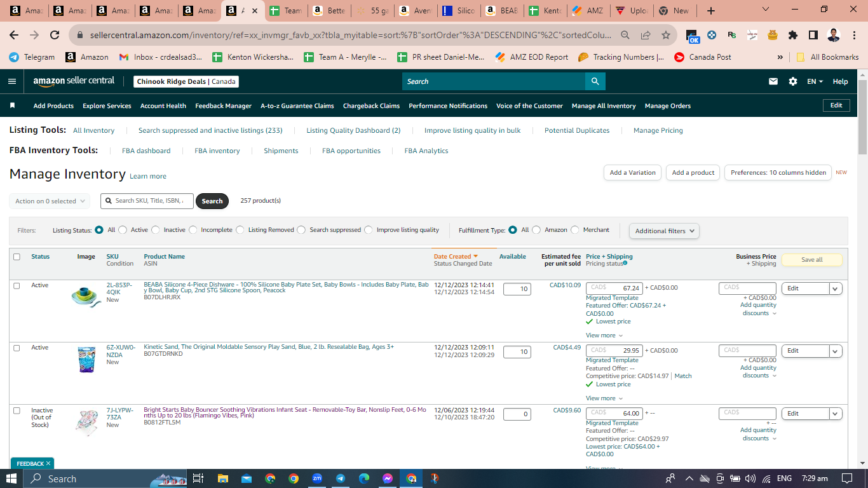
Task: Open Edit dropdown arrow for BEABA row
Action: (836, 288)
